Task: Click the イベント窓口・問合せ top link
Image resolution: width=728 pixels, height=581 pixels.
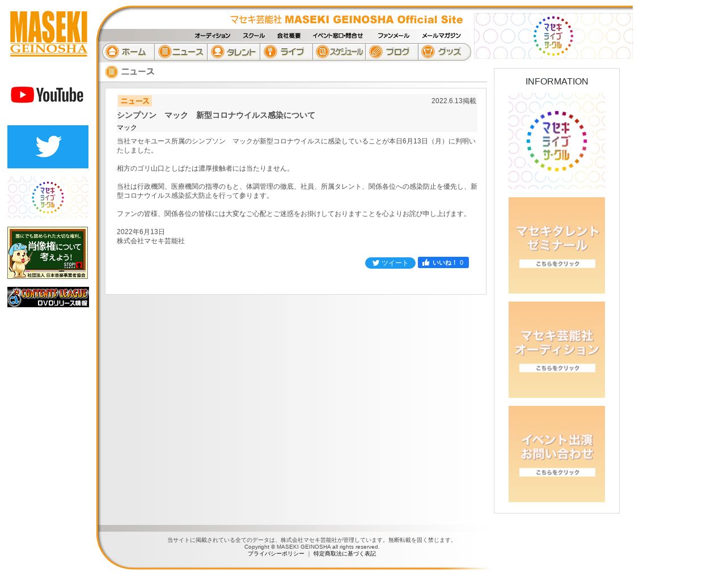Action: [x=338, y=36]
